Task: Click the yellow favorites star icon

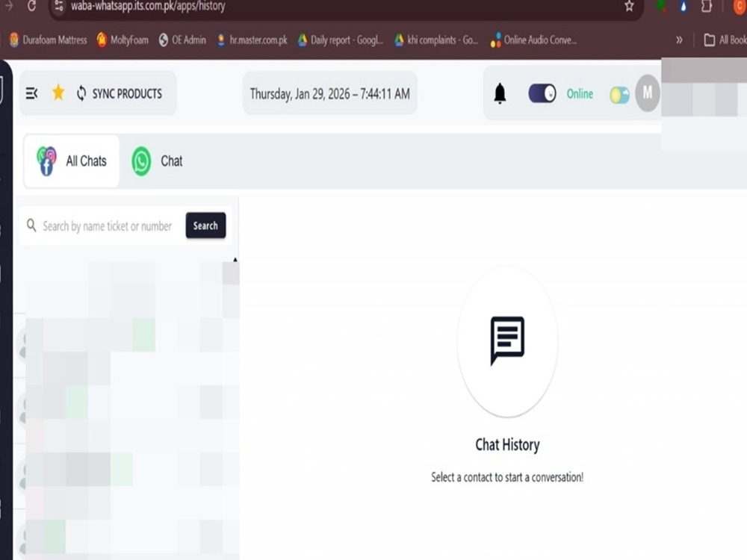Action: pos(58,93)
